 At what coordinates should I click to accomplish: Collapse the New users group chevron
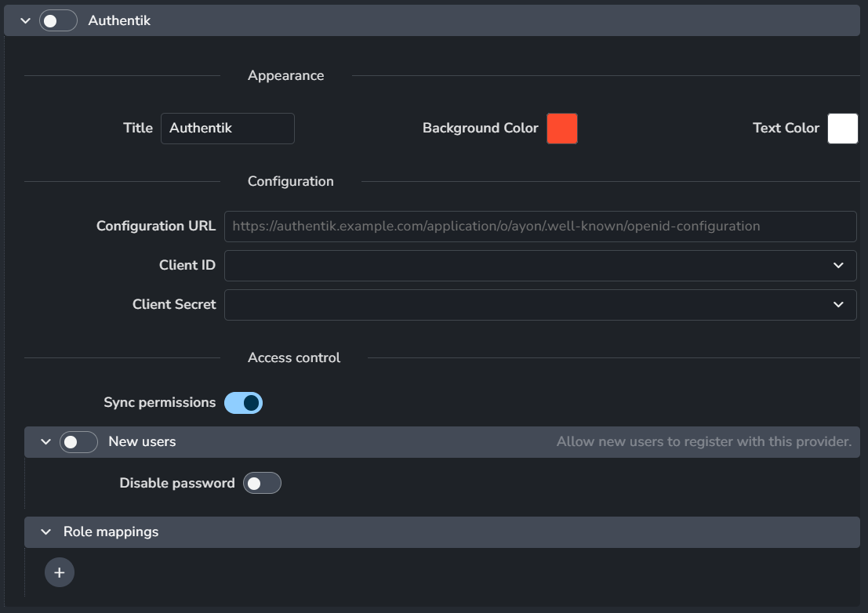pyautogui.click(x=45, y=442)
